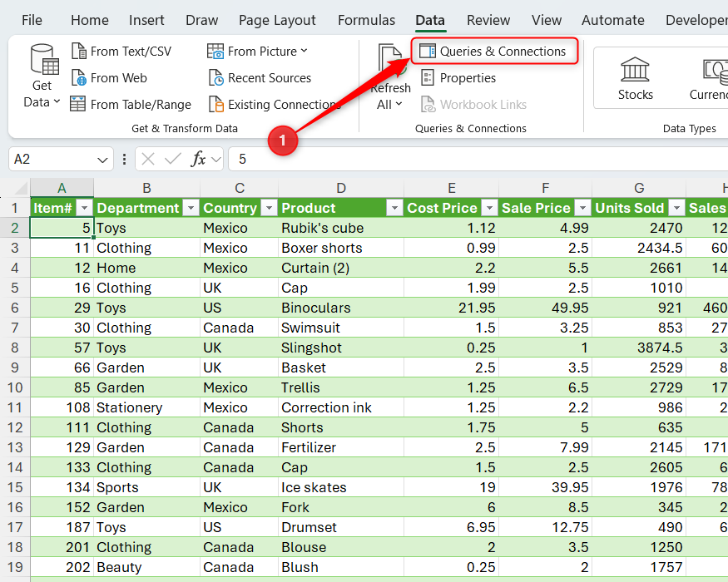Switch to the Page Layout tab
728x582 pixels.
click(x=277, y=20)
